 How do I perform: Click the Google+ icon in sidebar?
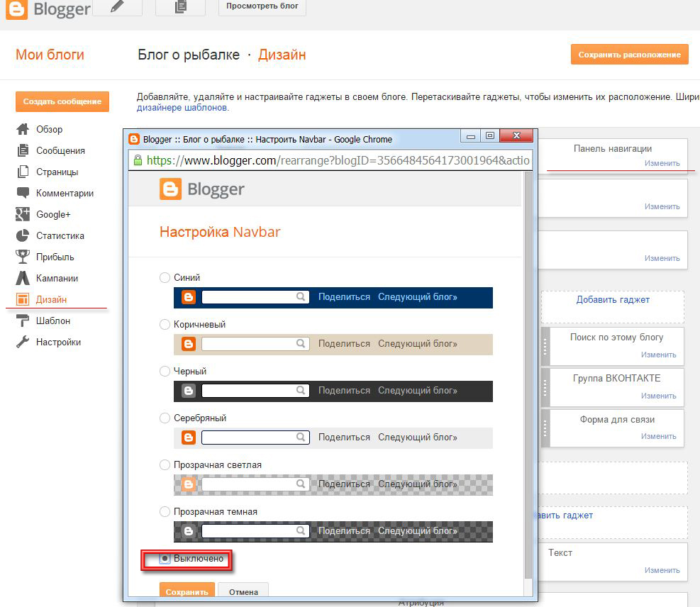(x=23, y=214)
